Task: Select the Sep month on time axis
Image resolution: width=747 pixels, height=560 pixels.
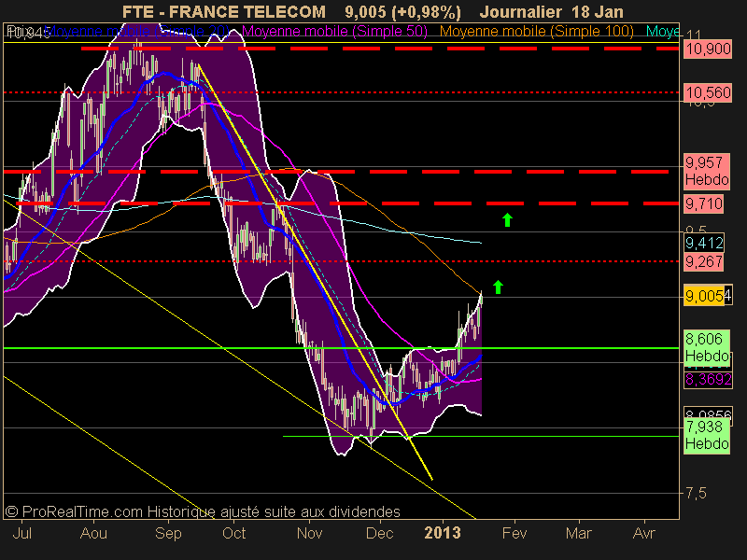Action: pos(168,533)
